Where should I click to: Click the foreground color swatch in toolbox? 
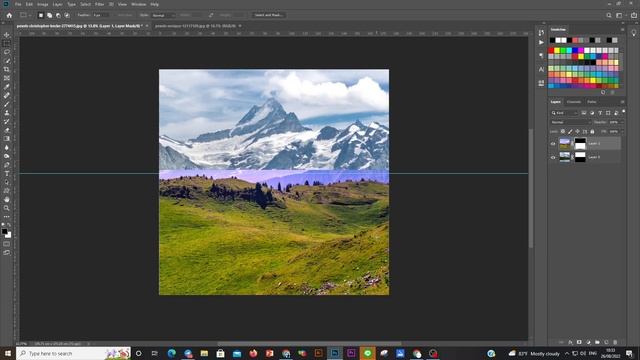click(x=4, y=231)
